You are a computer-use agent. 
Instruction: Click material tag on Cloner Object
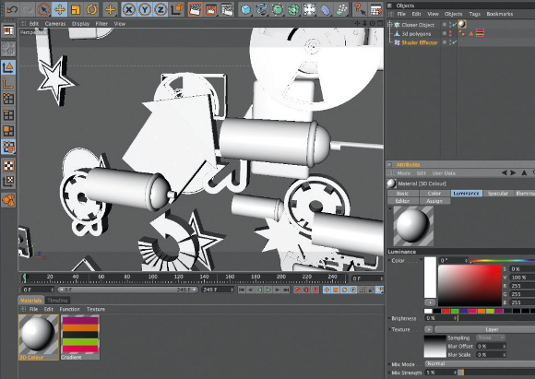coord(462,25)
